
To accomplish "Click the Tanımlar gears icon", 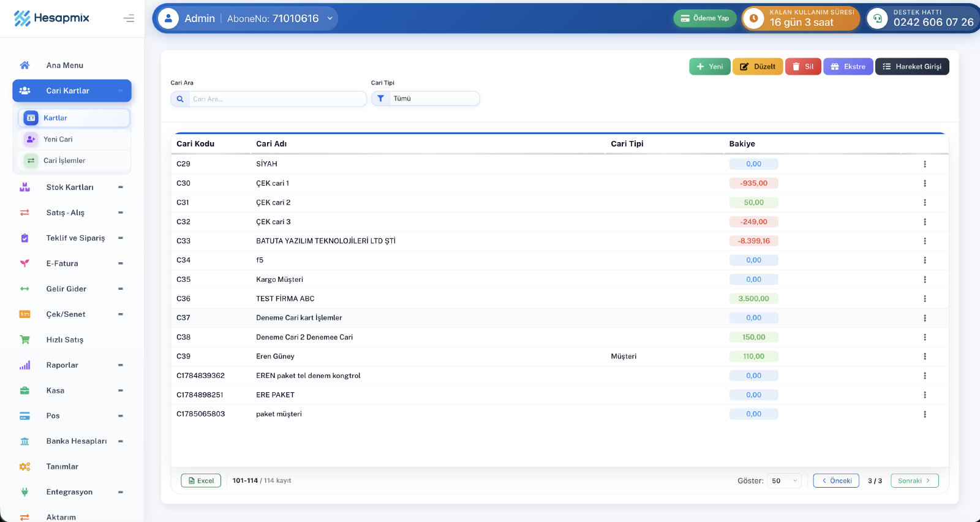I will [x=24, y=466].
